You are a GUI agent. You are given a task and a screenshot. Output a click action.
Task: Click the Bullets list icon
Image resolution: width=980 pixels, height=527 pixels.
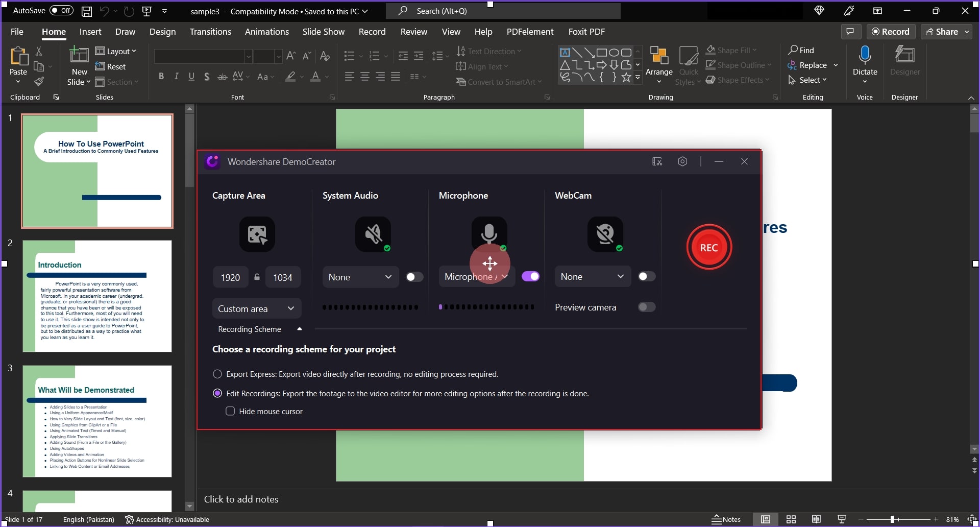click(x=350, y=56)
